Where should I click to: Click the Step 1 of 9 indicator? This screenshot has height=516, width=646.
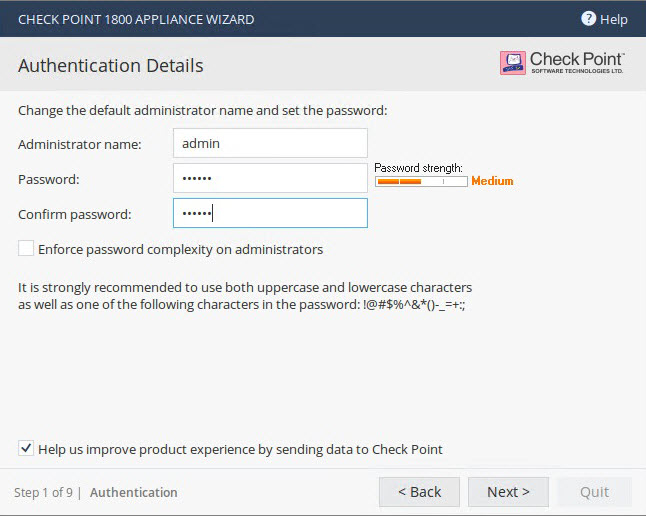(43, 492)
